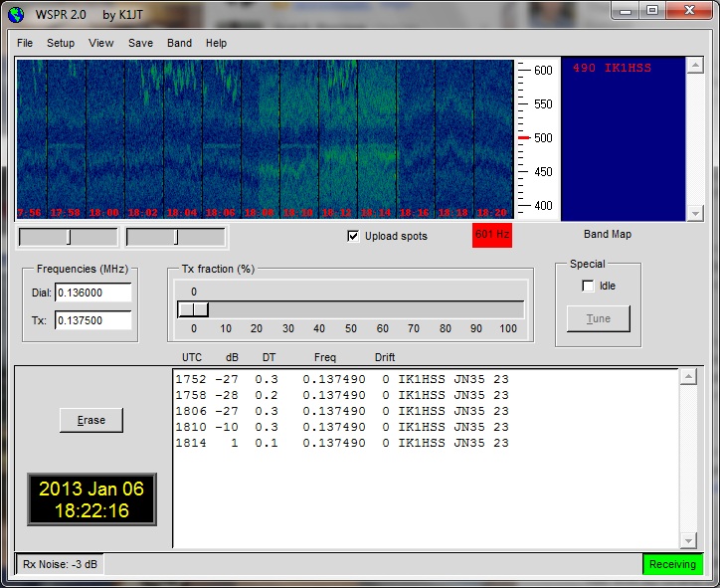Click the WSPR globe icon in title bar
720x588 pixels.
click(16, 14)
